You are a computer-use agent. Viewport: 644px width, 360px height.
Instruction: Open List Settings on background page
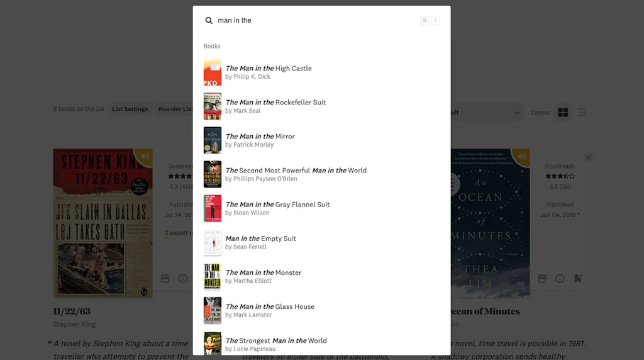pyautogui.click(x=130, y=109)
